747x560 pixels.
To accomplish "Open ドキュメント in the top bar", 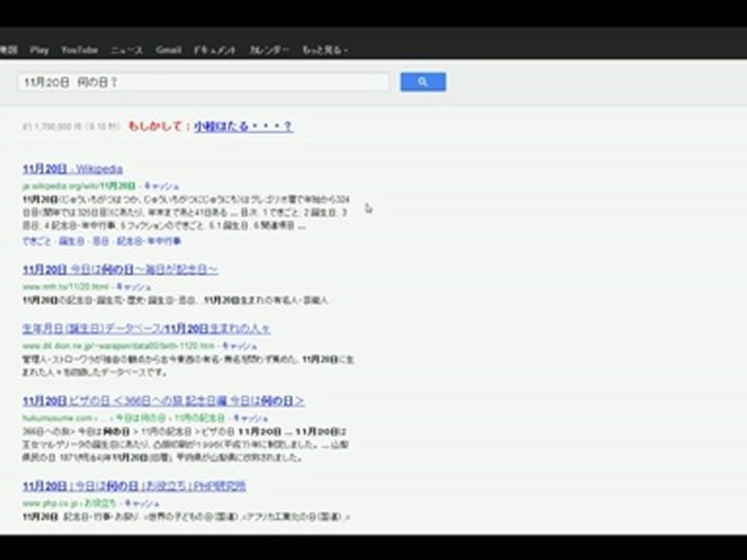I will (x=215, y=50).
